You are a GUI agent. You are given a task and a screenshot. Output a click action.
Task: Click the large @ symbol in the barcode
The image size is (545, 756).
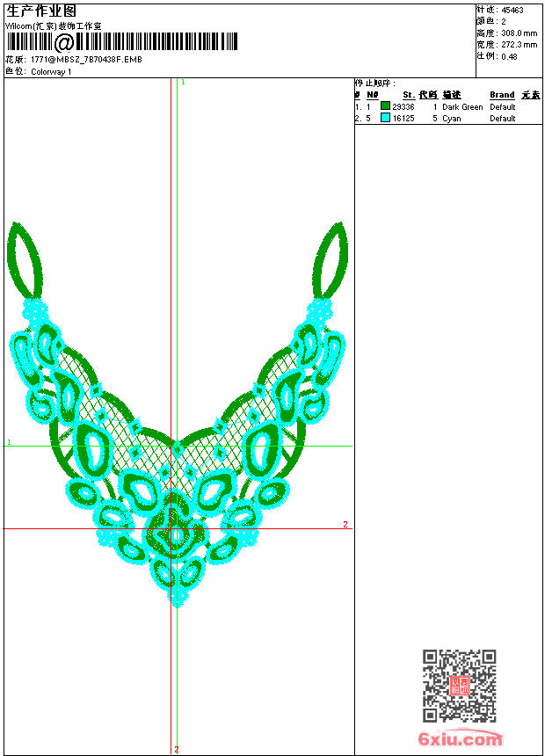[64, 43]
